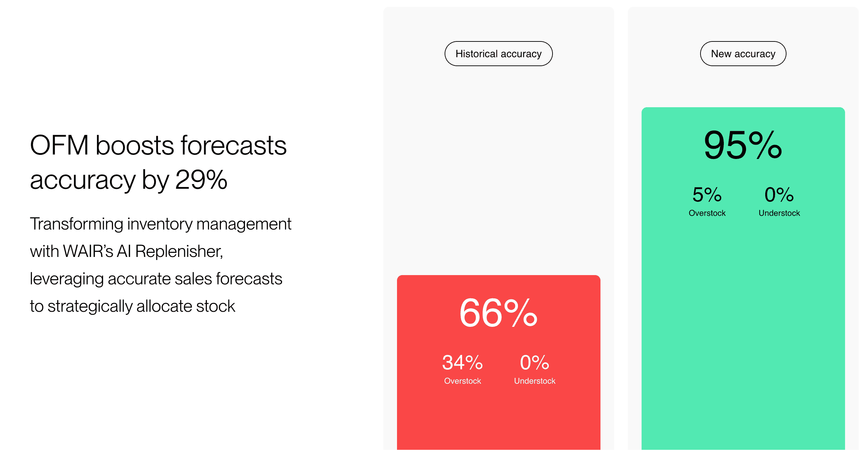This screenshot has height=457, width=868.
Task: Click the OFM boosts forecasts headline
Action: pos(158,146)
